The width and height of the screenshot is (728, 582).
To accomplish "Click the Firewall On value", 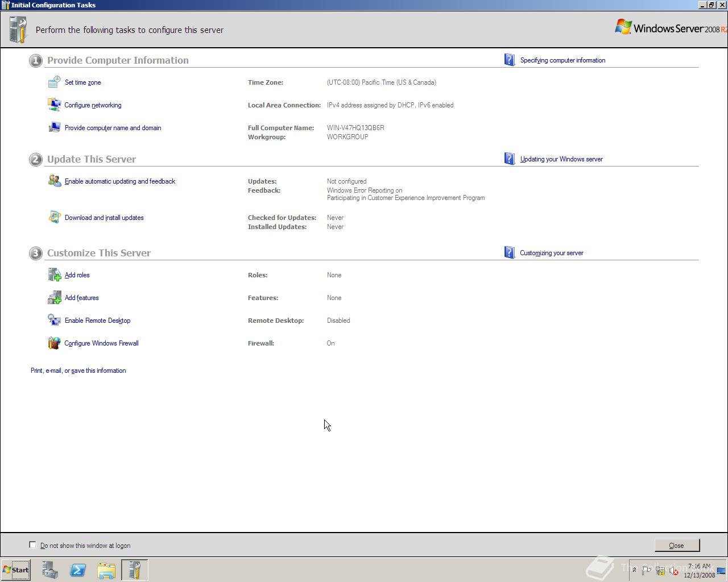I will point(331,343).
